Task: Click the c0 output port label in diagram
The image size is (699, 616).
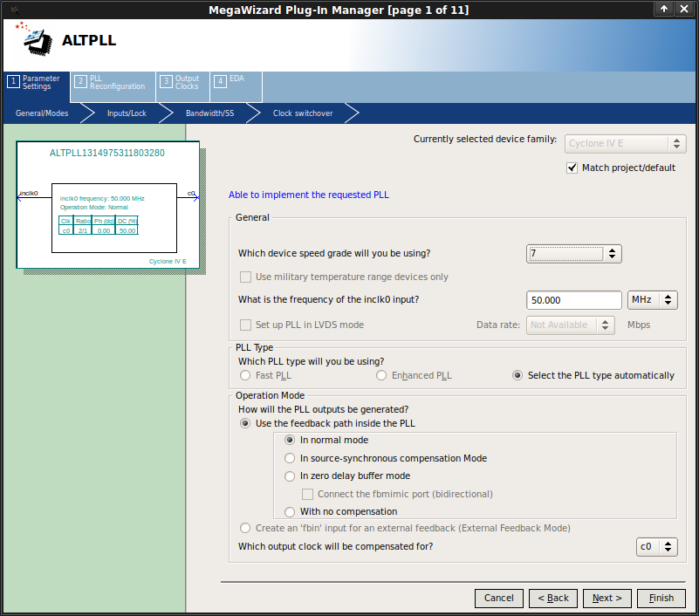Action: (191, 193)
